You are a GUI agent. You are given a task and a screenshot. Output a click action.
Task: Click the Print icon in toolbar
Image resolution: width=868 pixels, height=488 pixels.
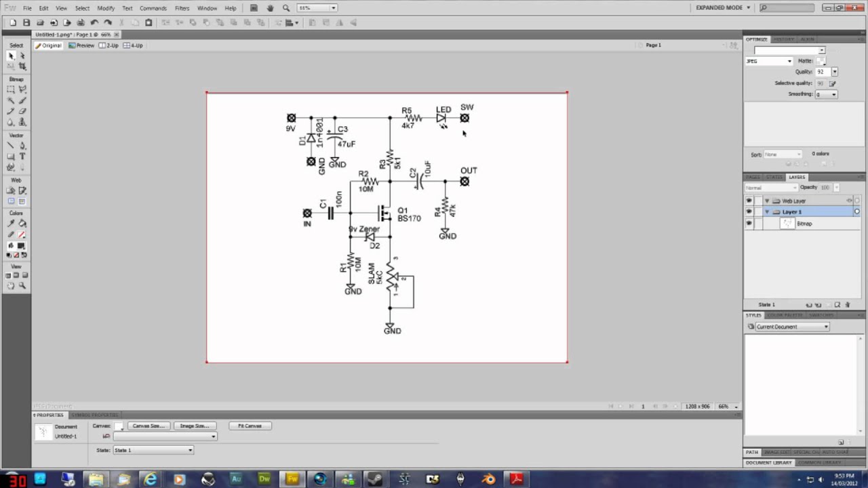click(x=81, y=22)
